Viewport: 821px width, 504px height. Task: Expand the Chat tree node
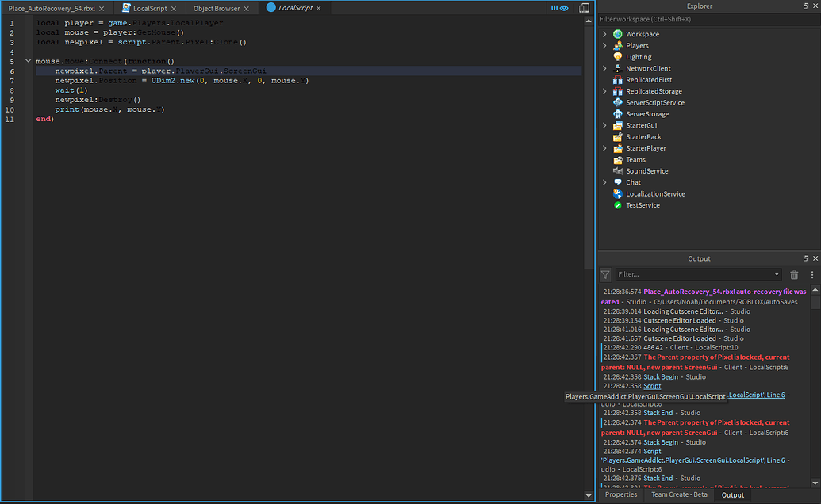604,182
